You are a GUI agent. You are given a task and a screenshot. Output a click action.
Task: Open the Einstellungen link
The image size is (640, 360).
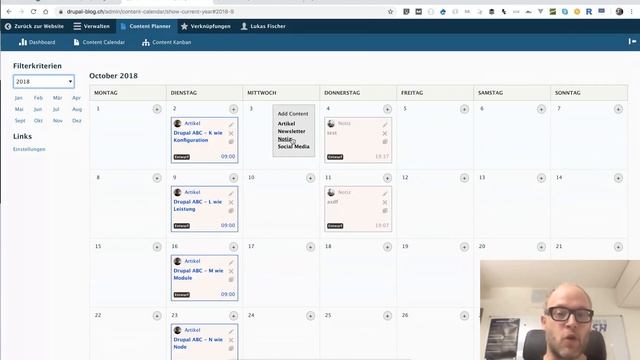coord(29,149)
